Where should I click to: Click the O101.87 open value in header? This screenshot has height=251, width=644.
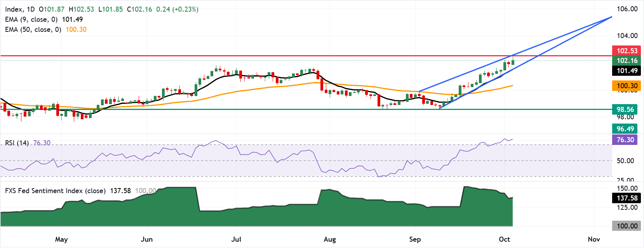[52, 9]
